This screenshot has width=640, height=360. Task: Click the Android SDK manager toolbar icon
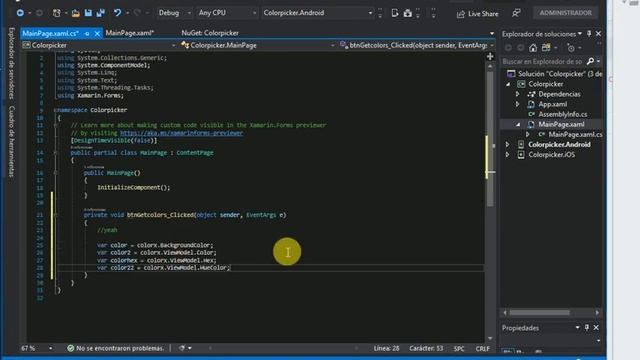tap(407, 13)
